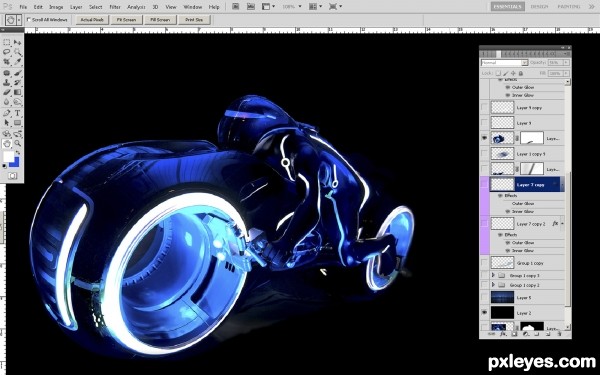Select the Blur tool
The height and width of the screenshot is (375, 600).
pos(7,102)
